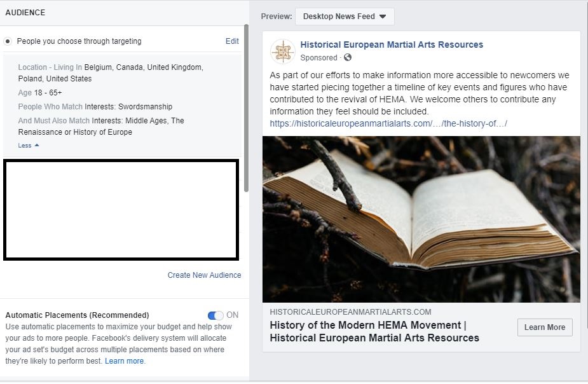Click Edit audience targeting link
The height and width of the screenshot is (384, 588).
tap(232, 41)
